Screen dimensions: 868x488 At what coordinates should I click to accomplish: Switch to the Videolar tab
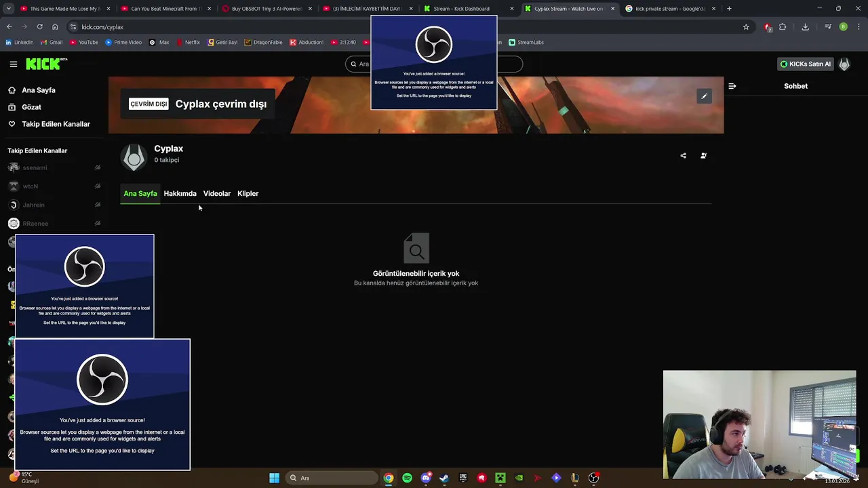217,193
